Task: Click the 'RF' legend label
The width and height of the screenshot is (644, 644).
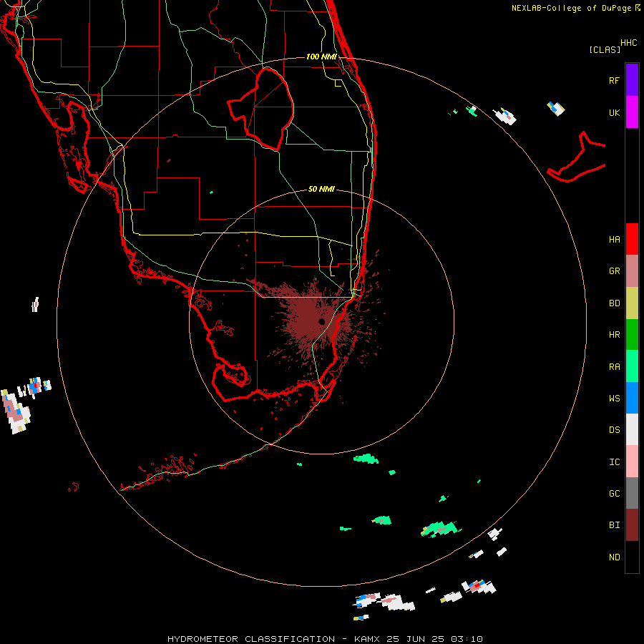Action: [614, 80]
